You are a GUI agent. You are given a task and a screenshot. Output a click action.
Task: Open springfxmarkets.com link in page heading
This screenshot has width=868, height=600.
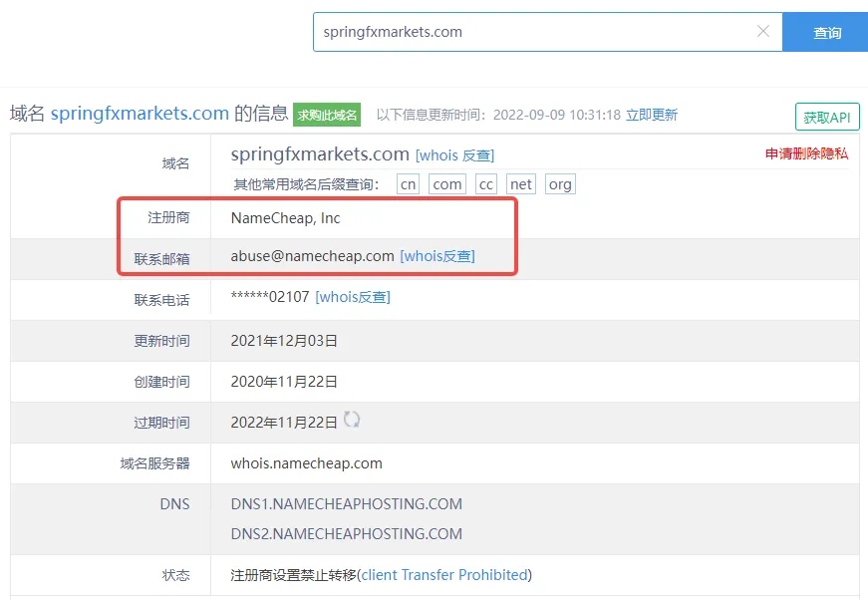(x=140, y=114)
